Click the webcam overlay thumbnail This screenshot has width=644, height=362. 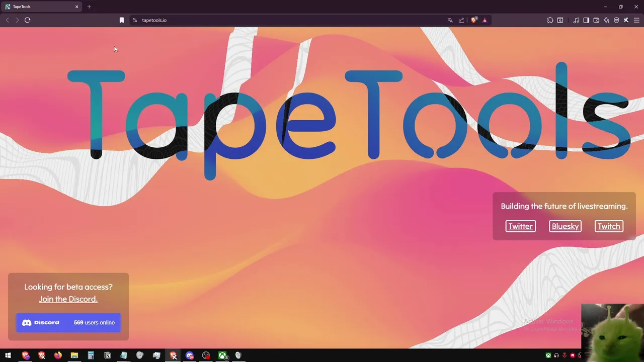612,332
